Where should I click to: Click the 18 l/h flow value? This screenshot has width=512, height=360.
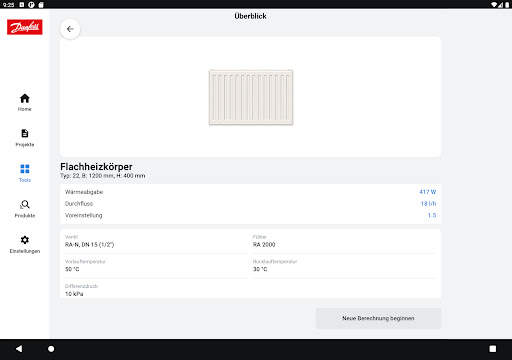(x=428, y=204)
